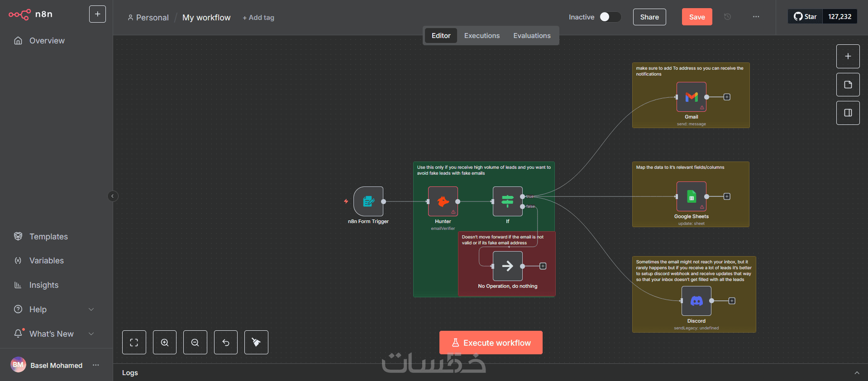
Task: Open the Logs panel label
Action: (130, 373)
